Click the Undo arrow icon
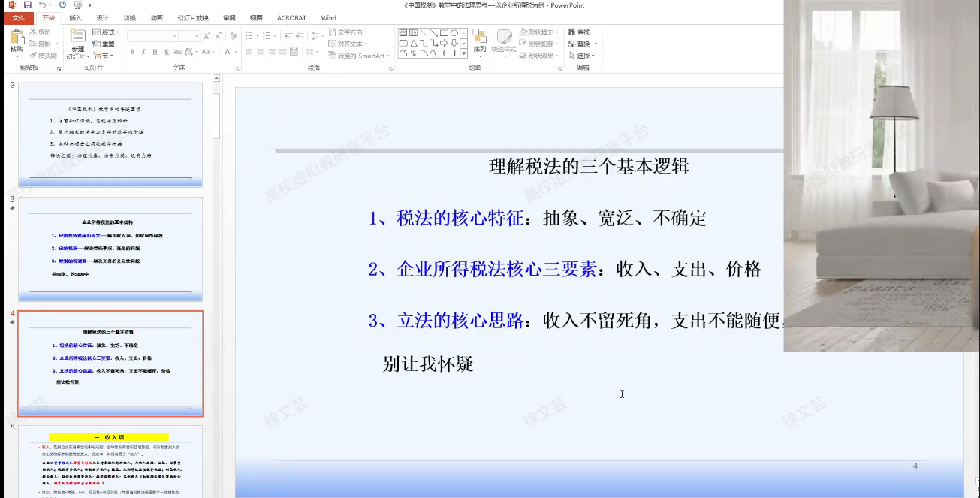980x498 pixels. [43, 5]
